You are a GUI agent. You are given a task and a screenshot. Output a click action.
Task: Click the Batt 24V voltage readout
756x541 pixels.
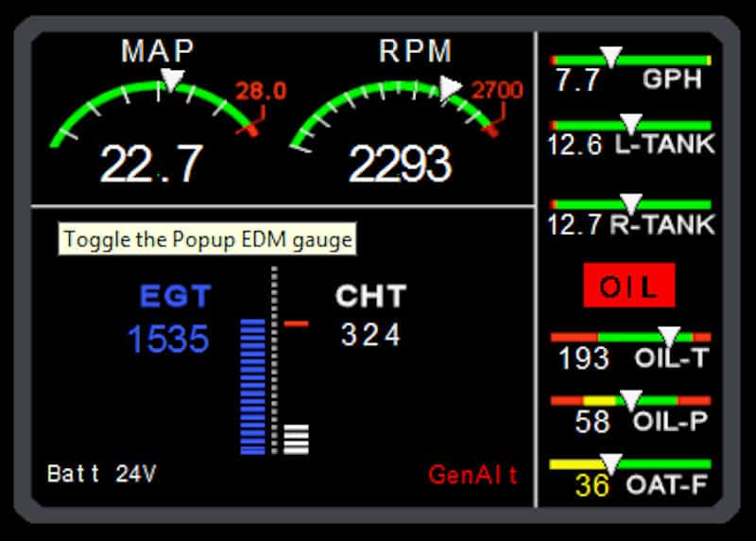coord(101,474)
